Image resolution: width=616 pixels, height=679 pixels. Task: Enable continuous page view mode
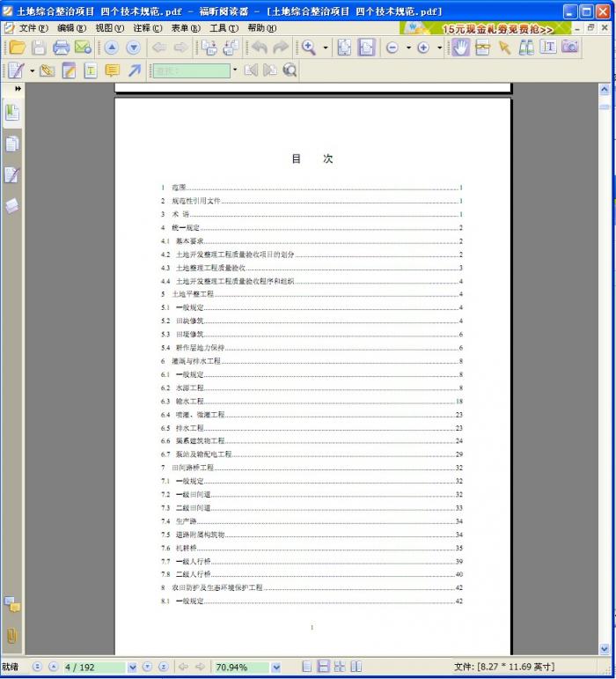tap(323, 667)
